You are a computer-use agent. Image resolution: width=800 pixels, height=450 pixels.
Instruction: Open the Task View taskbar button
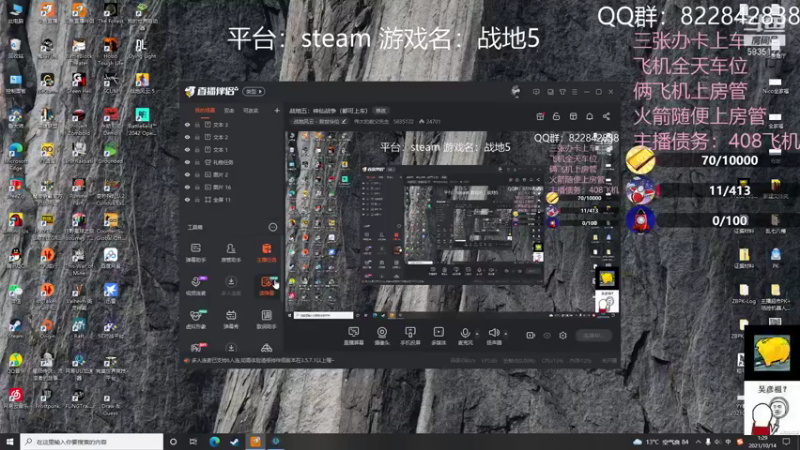(x=193, y=441)
